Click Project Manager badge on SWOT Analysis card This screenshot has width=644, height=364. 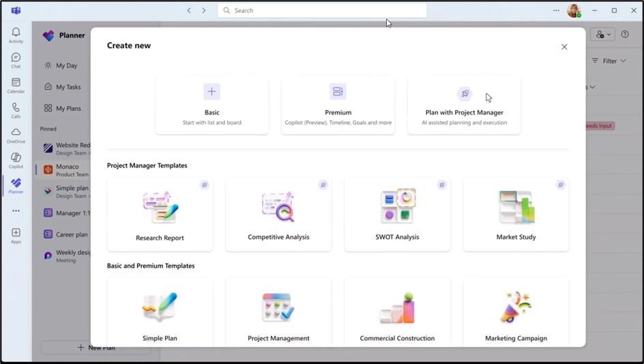442,184
